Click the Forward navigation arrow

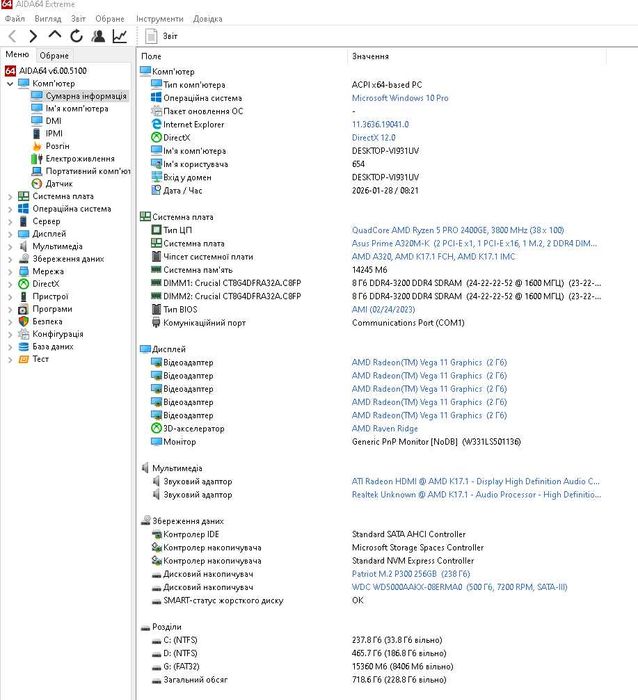click(x=33, y=36)
